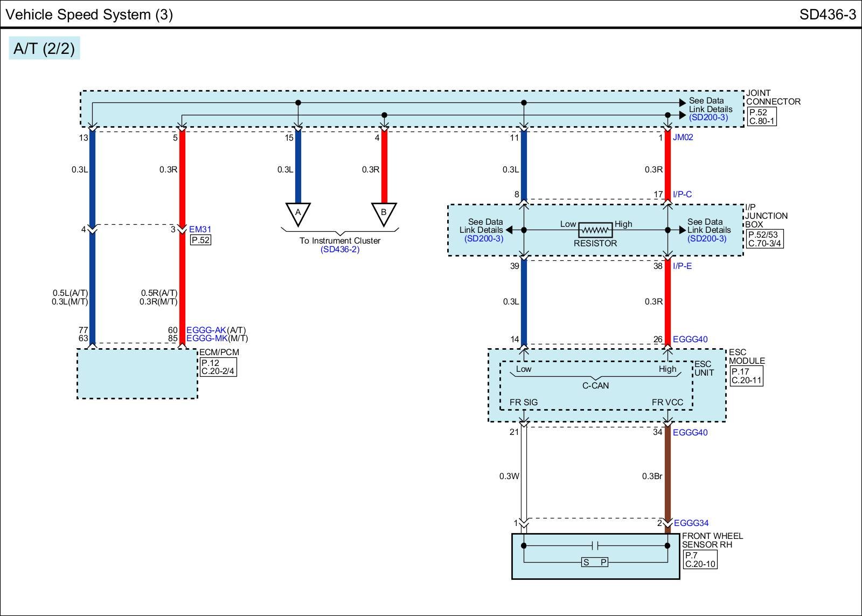Click the EGGG-MK connector label
The image size is (862, 616).
tap(206, 339)
